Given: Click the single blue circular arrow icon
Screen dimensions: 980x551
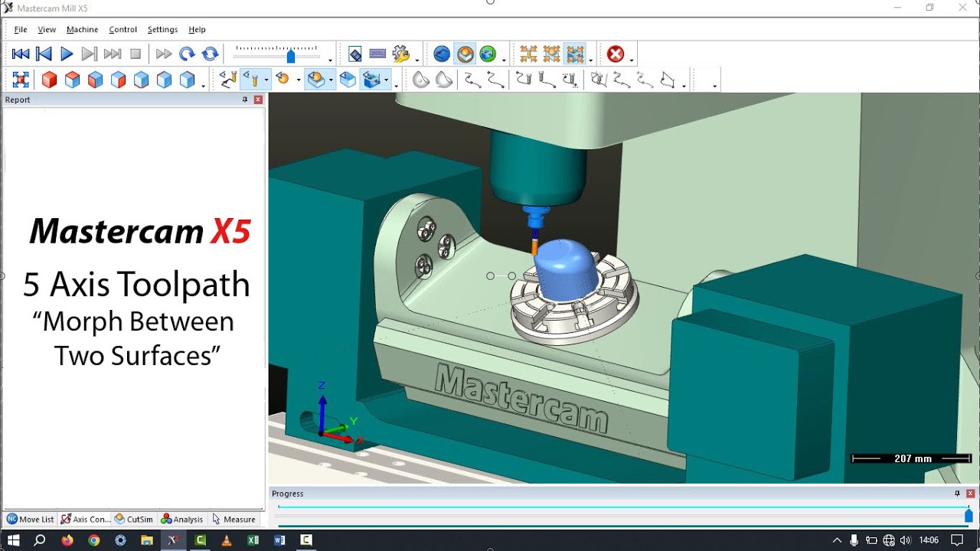Looking at the screenshot, I should pos(187,54).
